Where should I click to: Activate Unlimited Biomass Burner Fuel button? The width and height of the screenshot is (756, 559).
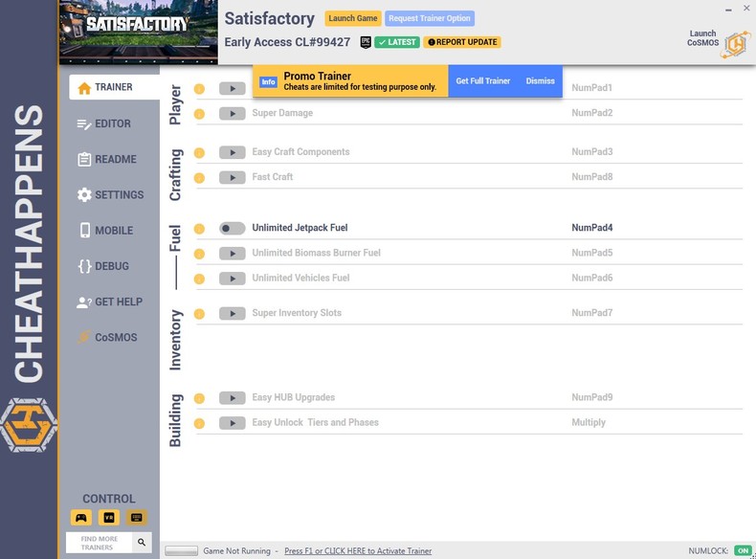click(x=232, y=254)
